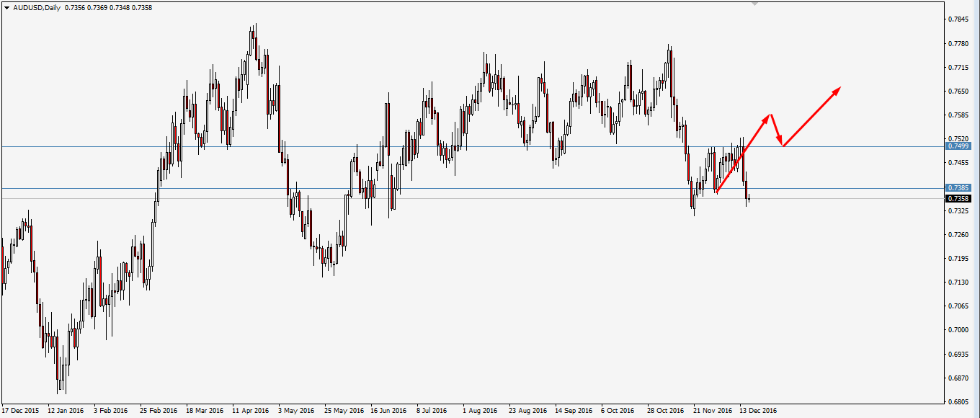Click the 0.7065 price scale value
This screenshot has width=980, height=418.
[x=959, y=306]
